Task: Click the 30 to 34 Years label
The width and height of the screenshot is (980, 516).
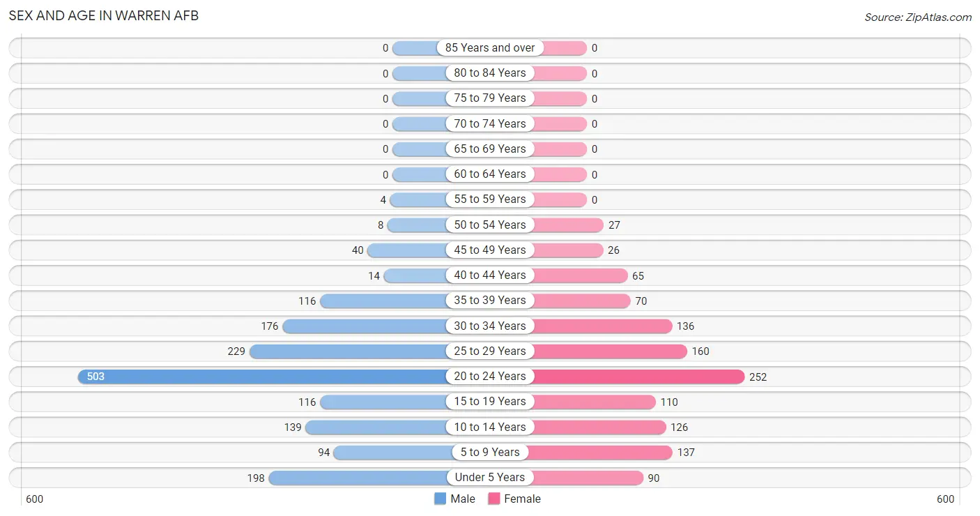Action: click(490, 326)
